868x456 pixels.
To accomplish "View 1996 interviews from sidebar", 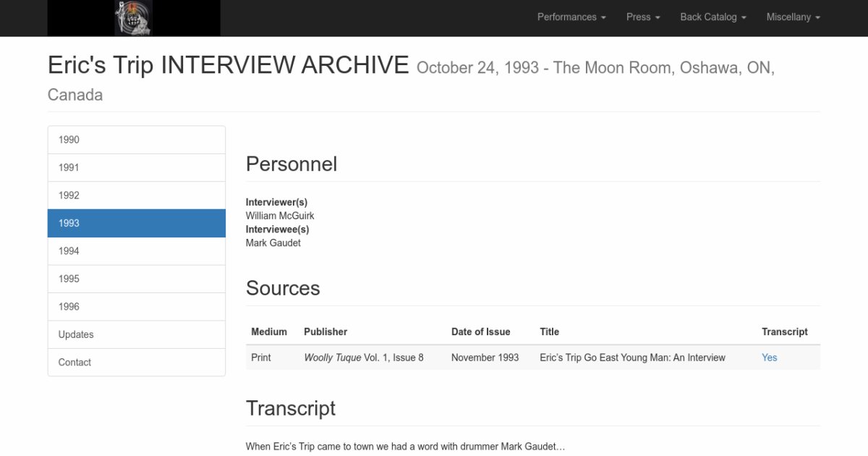I will pos(136,307).
